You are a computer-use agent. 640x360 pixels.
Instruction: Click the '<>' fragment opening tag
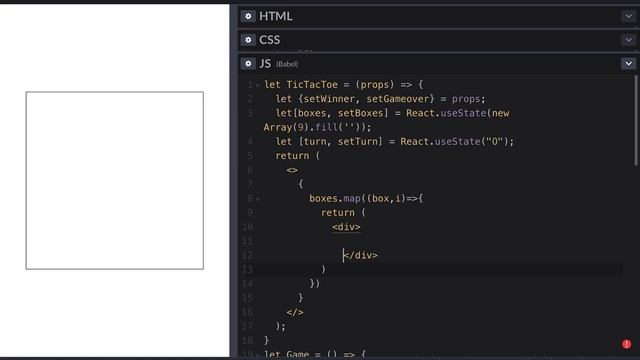(292, 170)
